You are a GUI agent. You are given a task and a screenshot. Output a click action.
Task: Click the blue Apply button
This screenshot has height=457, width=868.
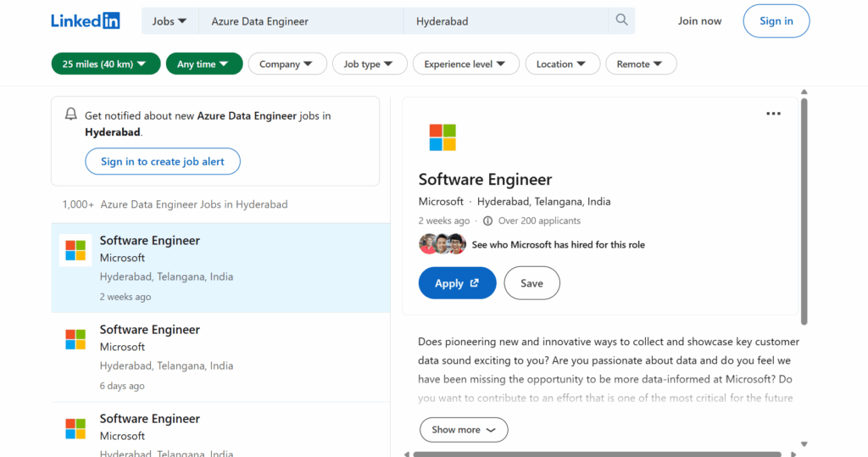pyautogui.click(x=457, y=283)
